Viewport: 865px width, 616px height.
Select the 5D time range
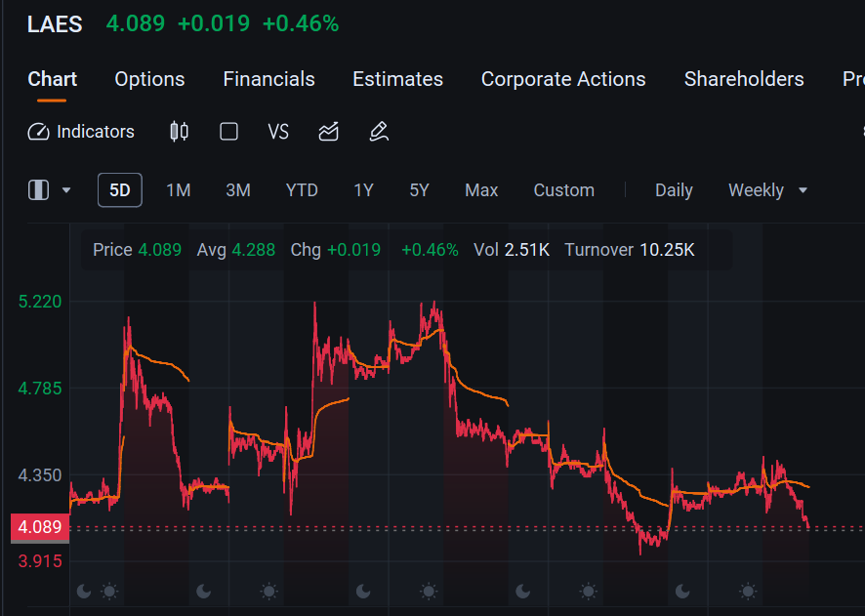pos(120,190)
